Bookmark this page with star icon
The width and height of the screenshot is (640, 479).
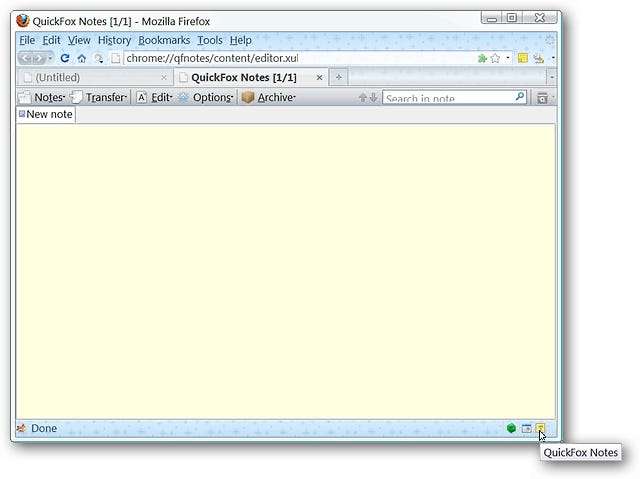coord(496,58)
